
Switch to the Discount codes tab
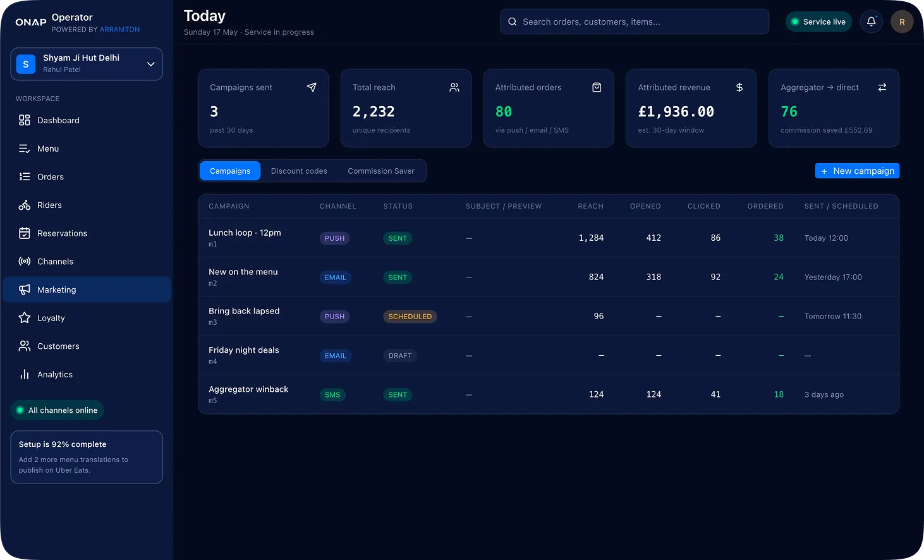(299, 171)
